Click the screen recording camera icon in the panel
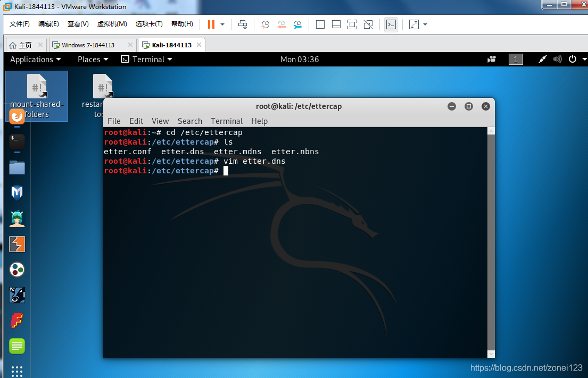588x378 pixels. click(492, 59)
